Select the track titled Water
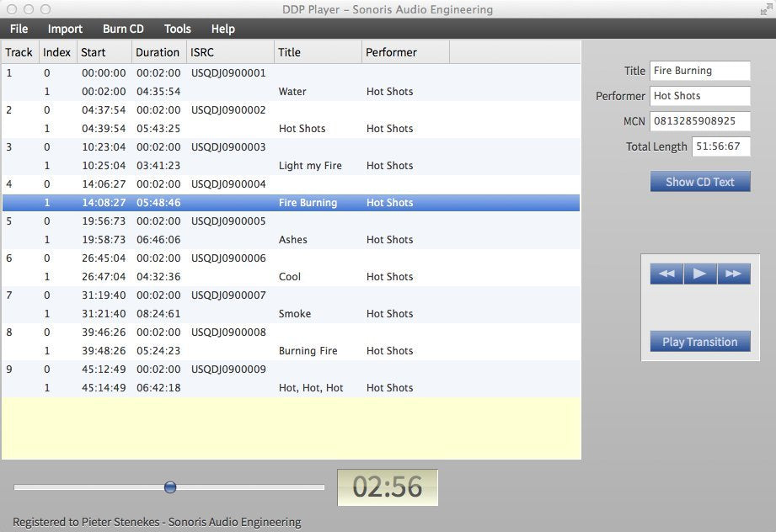The height and width of the screenshot is (532, 776). click(292, 92)
